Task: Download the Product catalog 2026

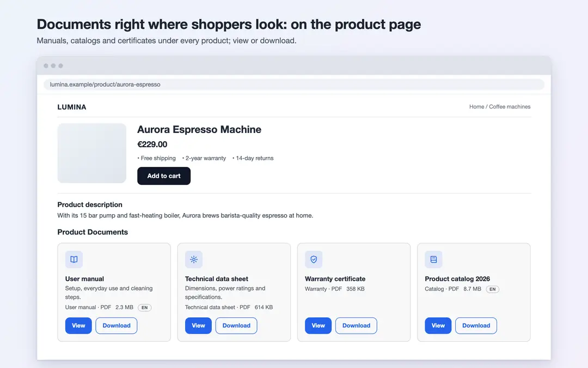Action: (476, 325)
